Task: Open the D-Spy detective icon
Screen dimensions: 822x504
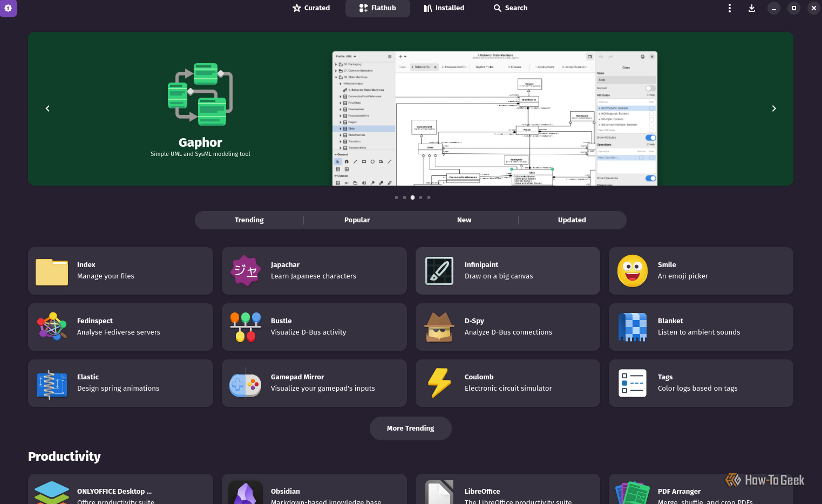Action: [439, 327]
